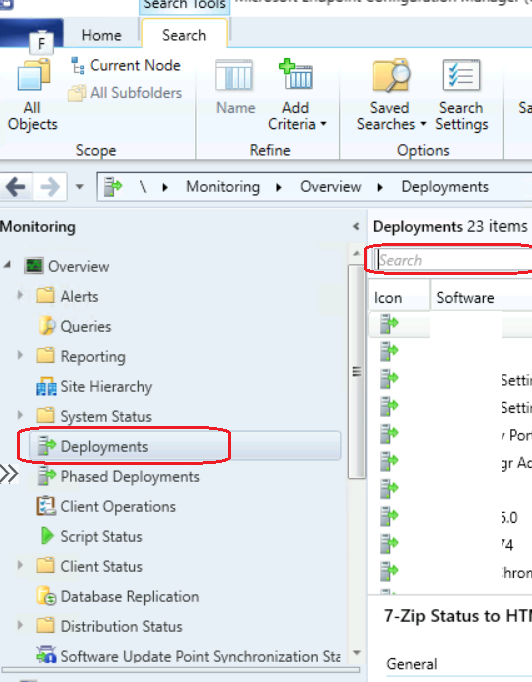
Task: Select the Search ribbon tab
Action: click(184, 35)
